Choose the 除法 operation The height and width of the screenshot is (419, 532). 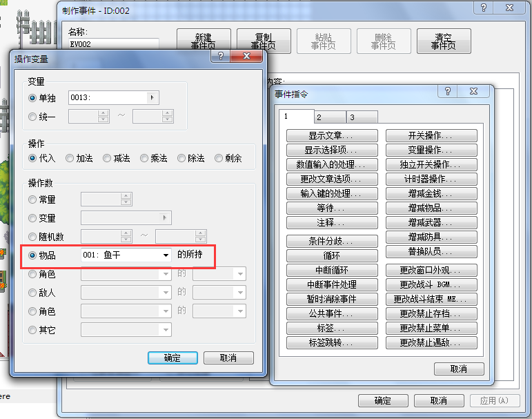click(181, 158)
